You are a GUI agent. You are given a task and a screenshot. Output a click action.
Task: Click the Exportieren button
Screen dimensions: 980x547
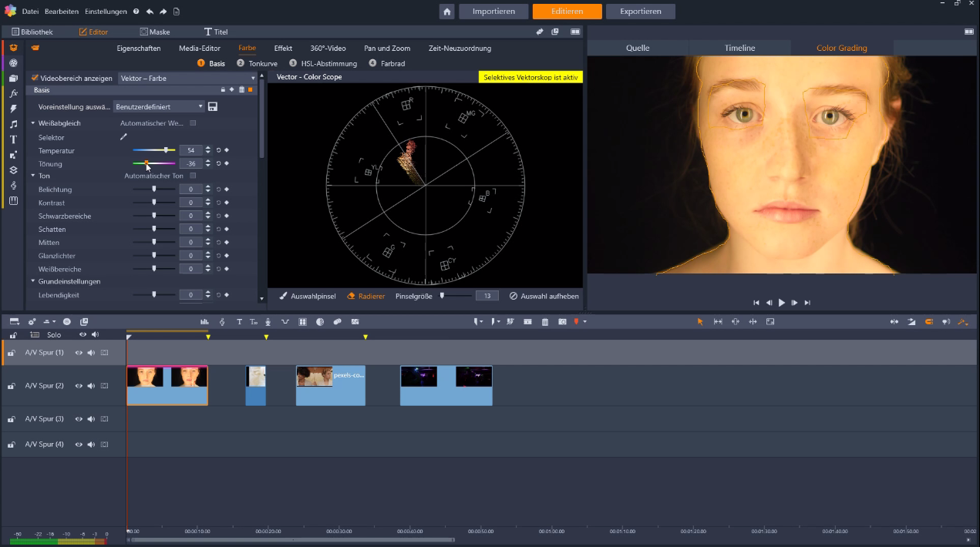click(642, 12)
